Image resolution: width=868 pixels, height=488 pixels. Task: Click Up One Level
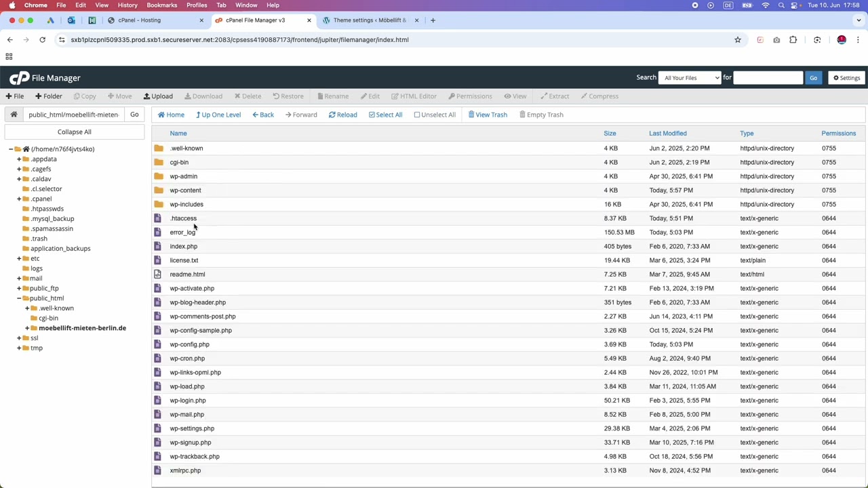218,115
